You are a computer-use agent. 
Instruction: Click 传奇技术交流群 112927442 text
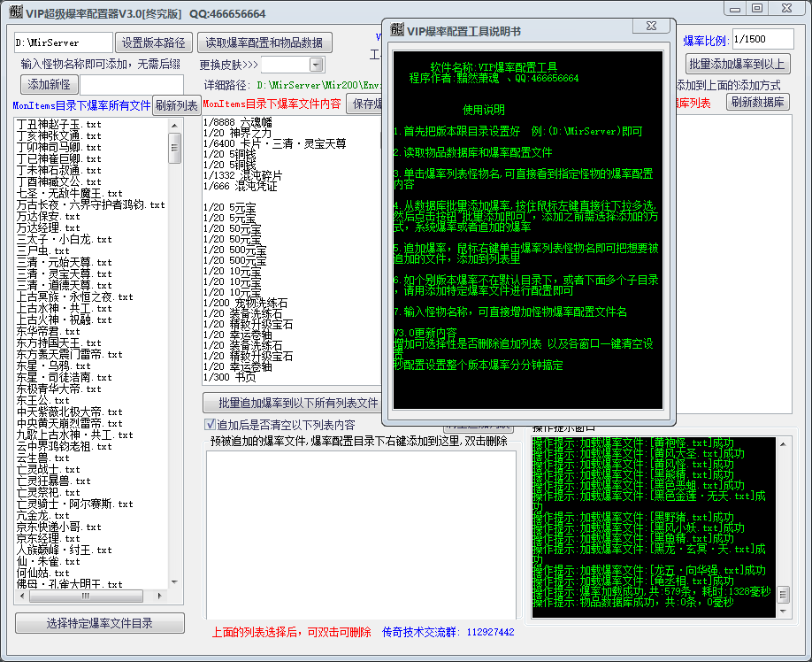coord(448,632)
